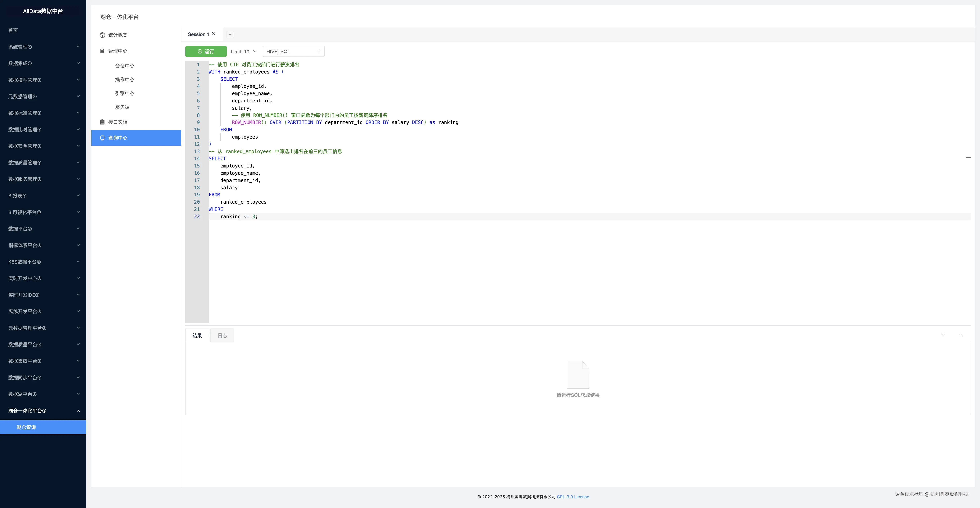Click the ROW_NUMBER() function text

coord(249,123)
